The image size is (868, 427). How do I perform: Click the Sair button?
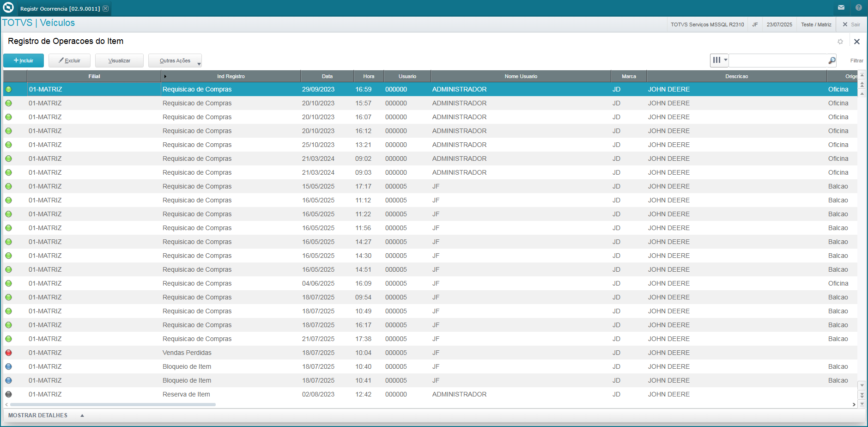click(x=851, y=24)
